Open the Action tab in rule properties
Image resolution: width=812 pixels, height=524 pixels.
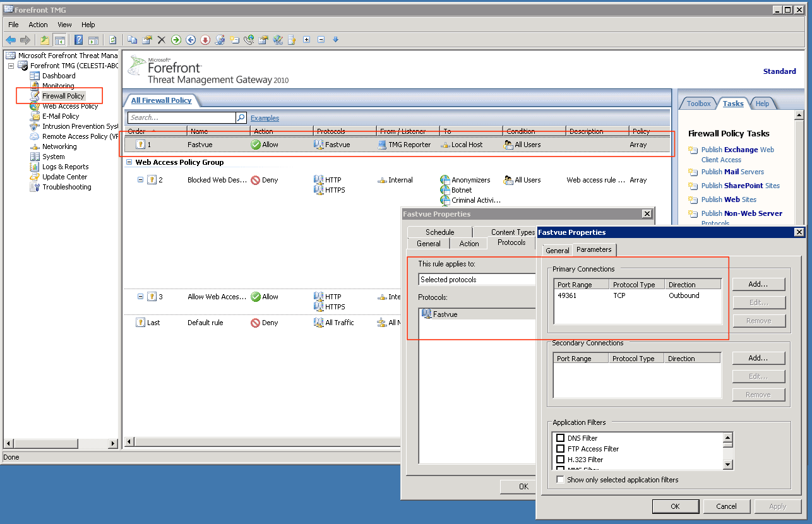point(469,244)
